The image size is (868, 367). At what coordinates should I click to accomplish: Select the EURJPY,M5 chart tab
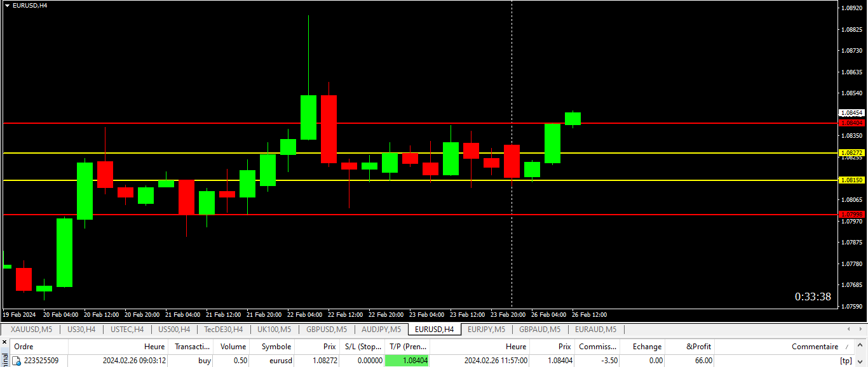(x=486, y=329)
